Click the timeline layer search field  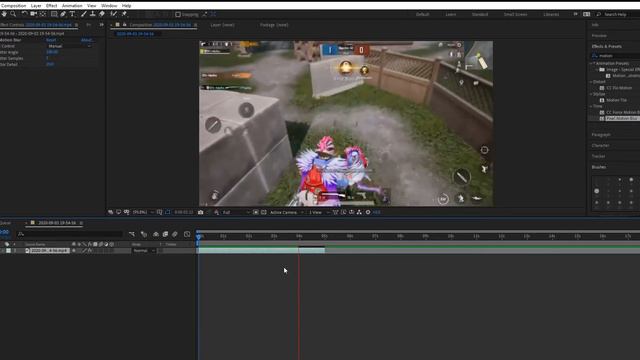coord(69,234)
